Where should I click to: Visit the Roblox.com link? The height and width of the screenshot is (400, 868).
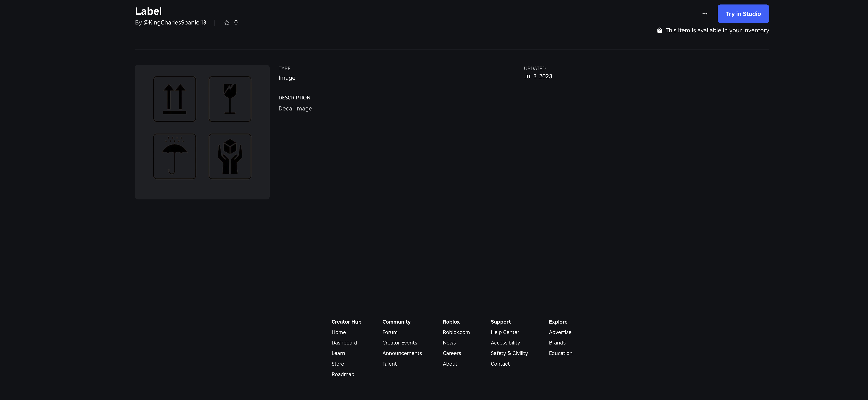456,332
